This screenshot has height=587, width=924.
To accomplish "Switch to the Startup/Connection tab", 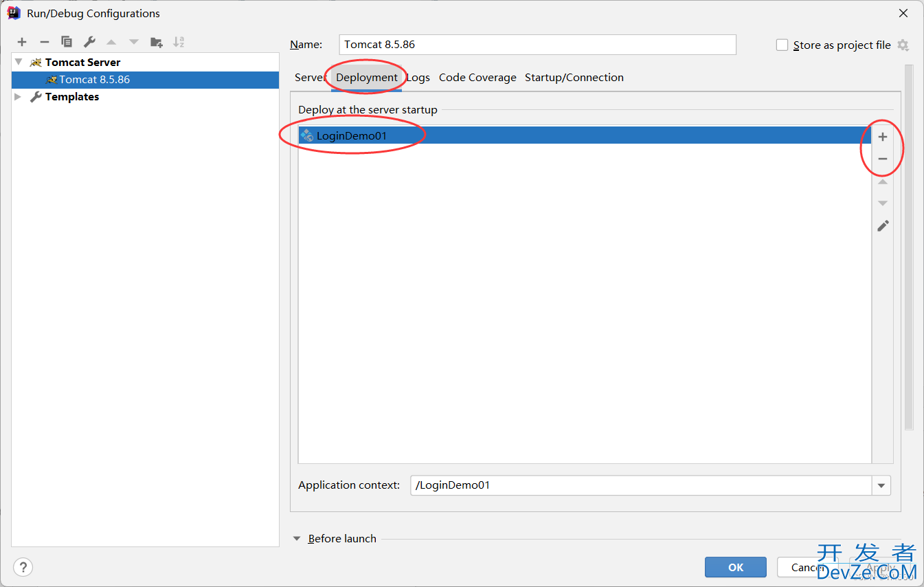I will point(574,77).
